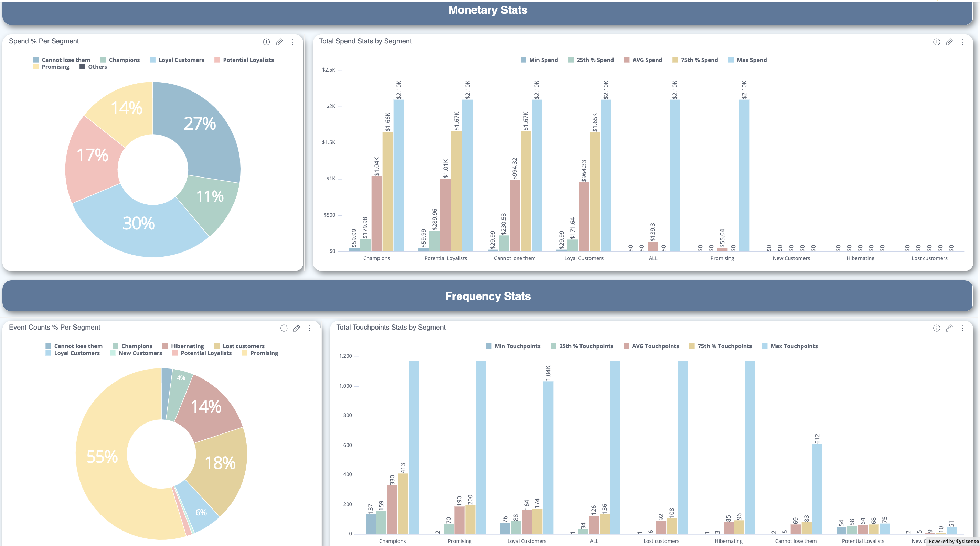
Task: Open three-dot menu of Event Counts widget
Action: click(310, 328)
